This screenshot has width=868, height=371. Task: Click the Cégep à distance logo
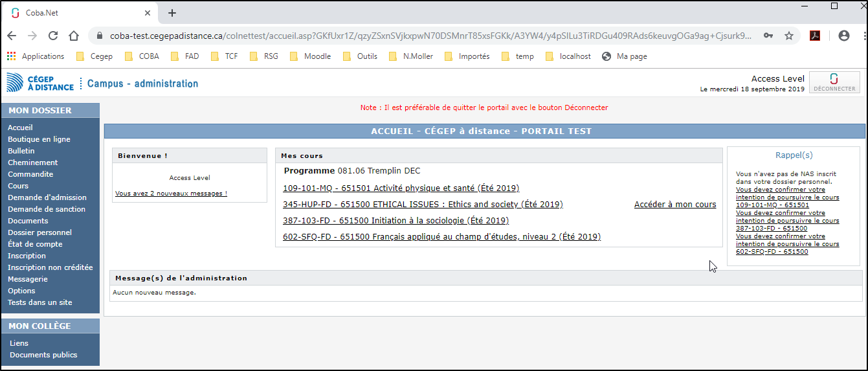pyautogui.click(x=40, y=82)
